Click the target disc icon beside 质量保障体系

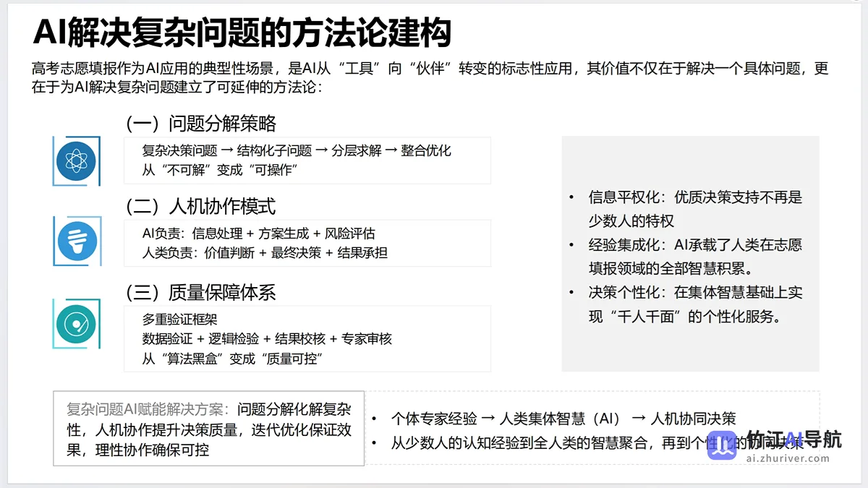[77, 323]
